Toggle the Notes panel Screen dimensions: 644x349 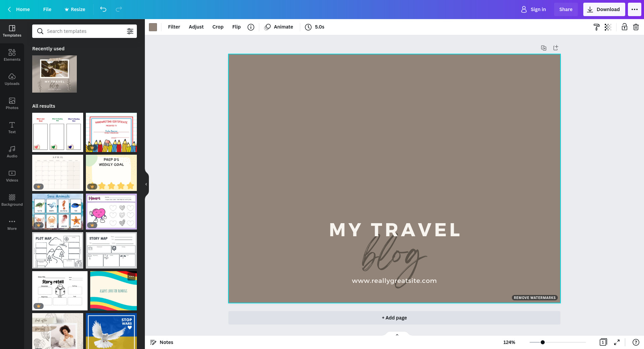tap(162, 342)
